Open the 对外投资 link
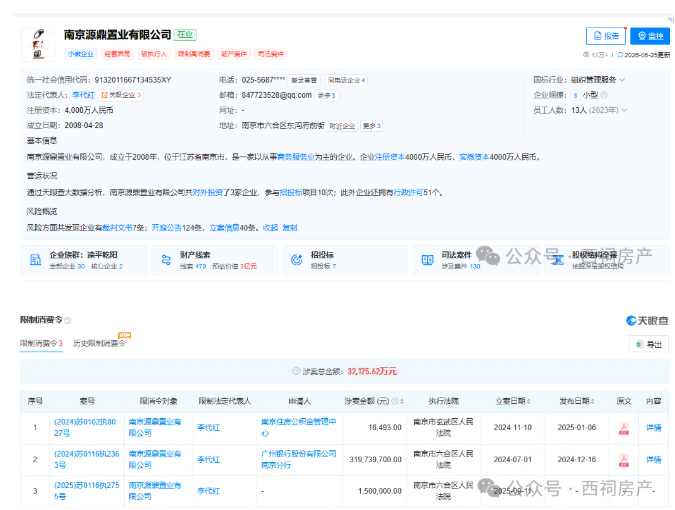The width and height of the screenshot is (675, 510). (x=207, y=192)
